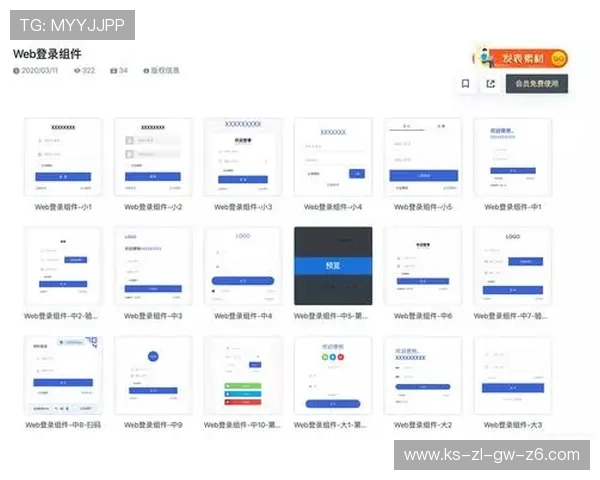The height and width of the screenshot is (480, 600).
Task: Open the Web登录组件-小5 thumbnail
Action: [x=423, y=157]
